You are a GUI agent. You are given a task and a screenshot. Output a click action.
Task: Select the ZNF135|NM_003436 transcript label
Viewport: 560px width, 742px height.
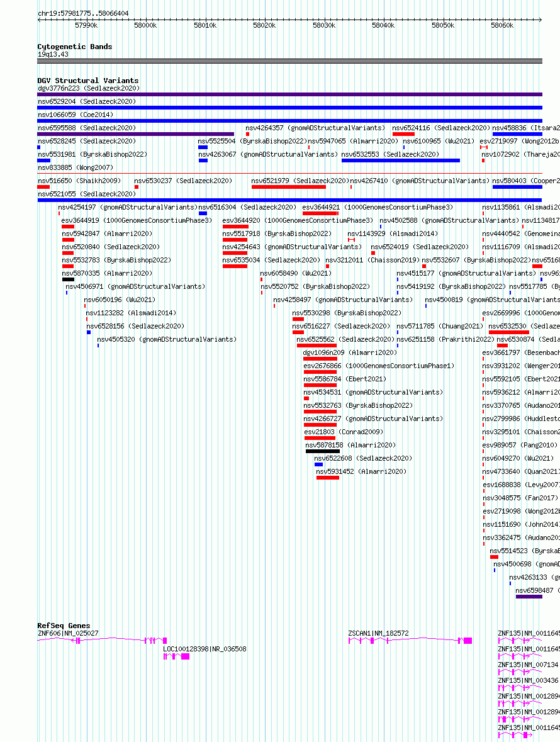pos(529,681)
